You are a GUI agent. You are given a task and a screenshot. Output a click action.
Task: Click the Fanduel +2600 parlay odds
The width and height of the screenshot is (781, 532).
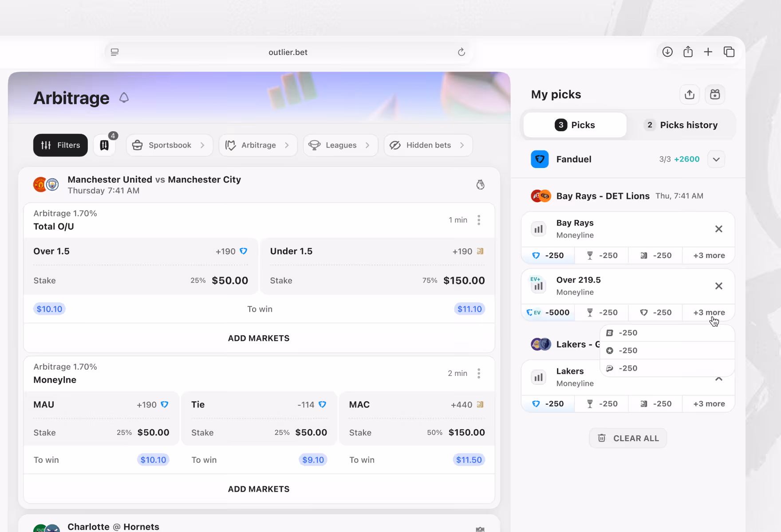tap(686, 159)
